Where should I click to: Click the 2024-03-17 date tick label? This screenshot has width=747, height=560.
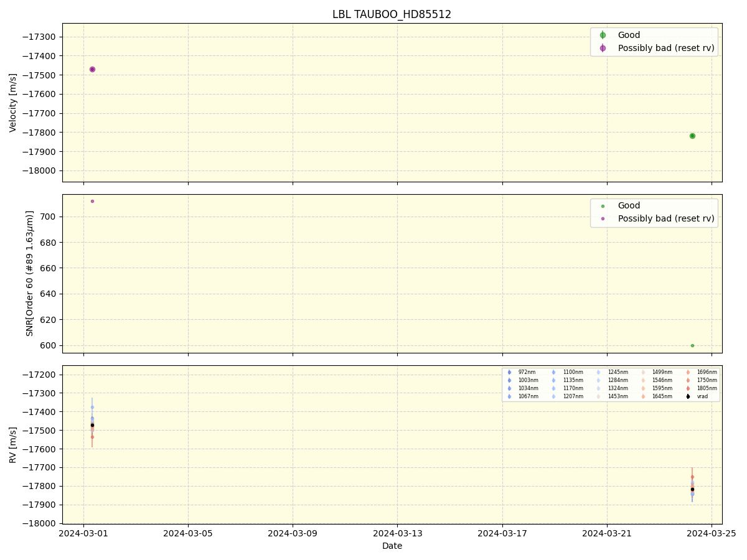pos(502,533)
